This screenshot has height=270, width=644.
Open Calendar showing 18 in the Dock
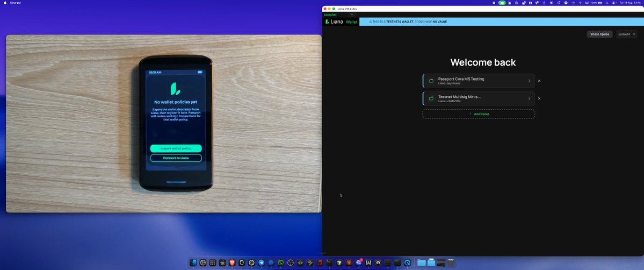[x=222, y=262]
